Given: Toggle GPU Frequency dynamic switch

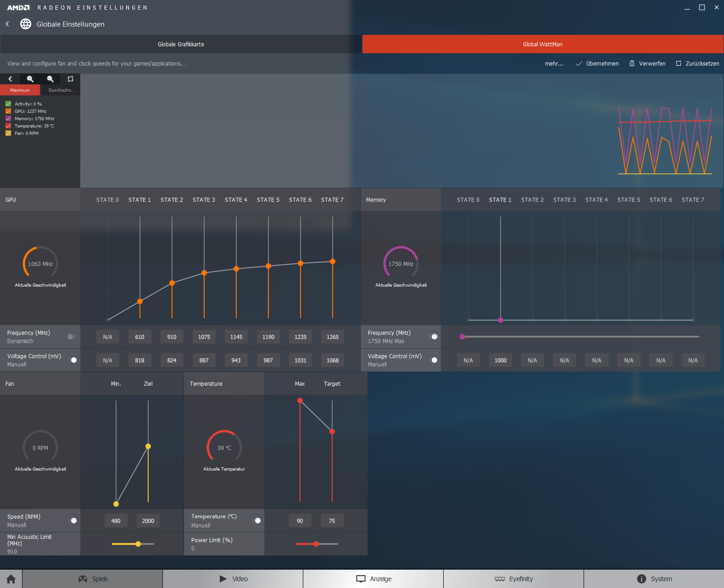Looking at the screenshot, I should (72, 337).
